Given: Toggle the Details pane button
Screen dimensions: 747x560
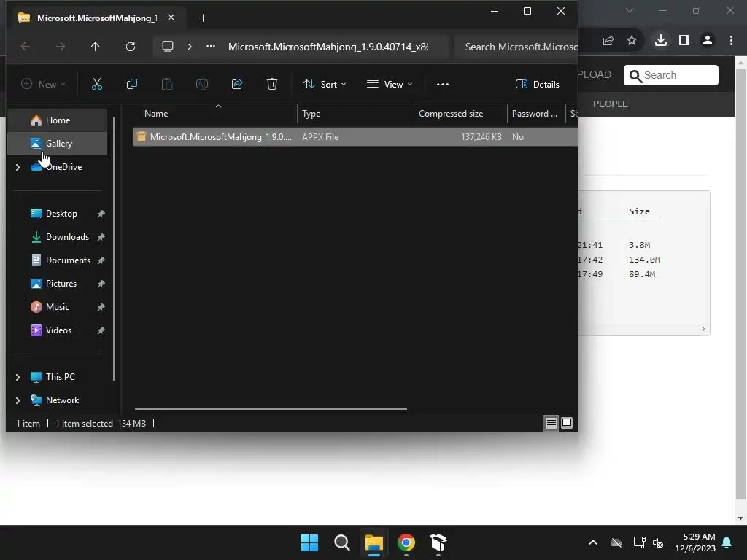Looking at the screenshot, I should coord(538,85).
